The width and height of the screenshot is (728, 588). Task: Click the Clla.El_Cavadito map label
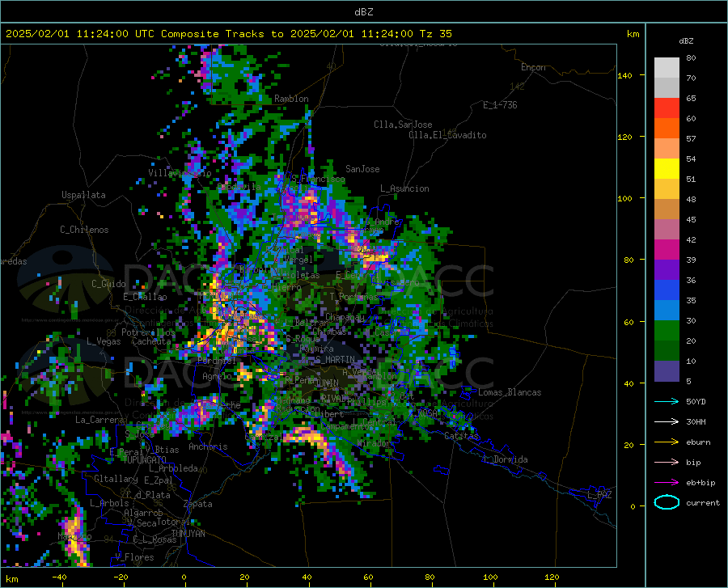(447, 135)
